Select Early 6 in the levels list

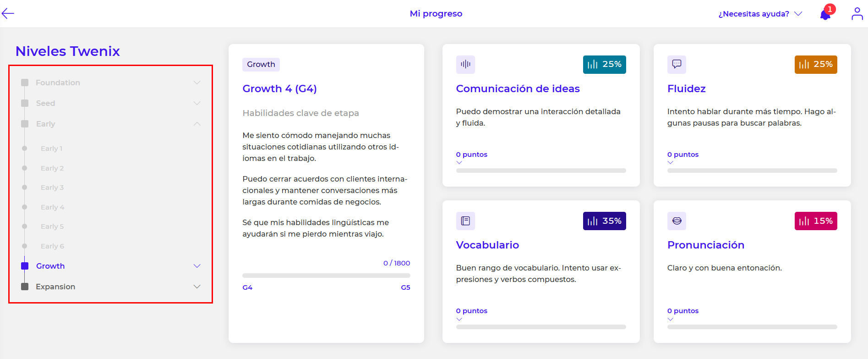pos(52,246)
